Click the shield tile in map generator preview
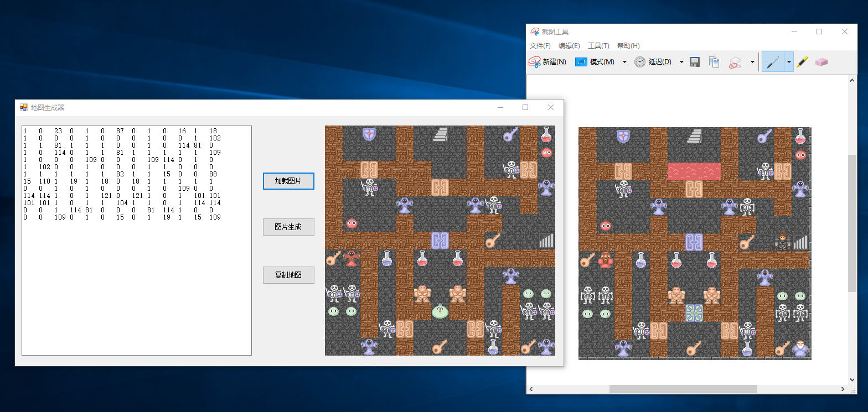The width and height of the screenshot is (868, 412). (369, 134)
